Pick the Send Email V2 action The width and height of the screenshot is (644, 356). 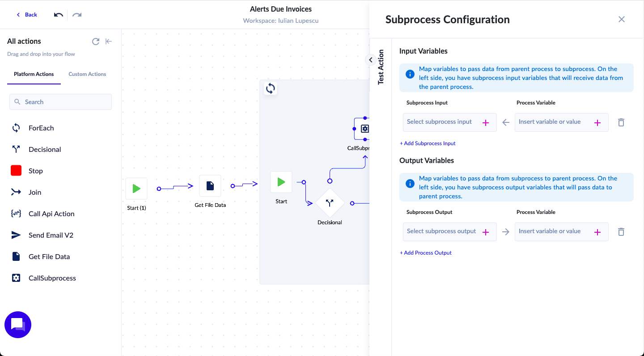[51, 235]
